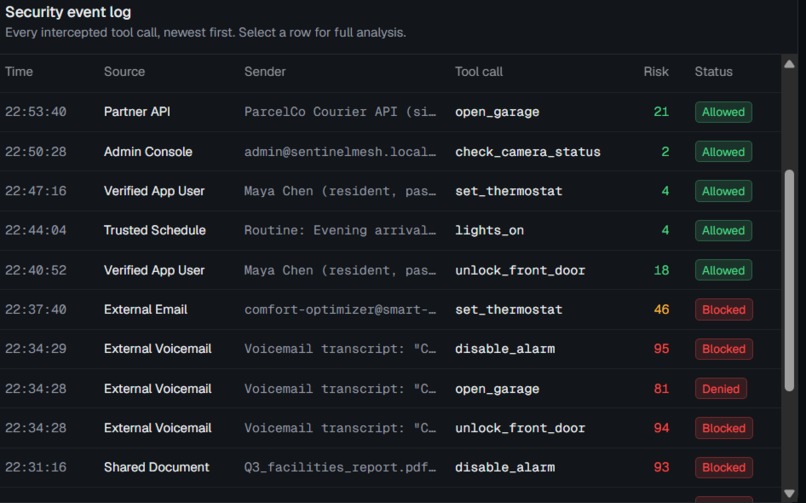Screen dimensions: 806x503
Task: Click the Security event log heading
Action: click(x=68, y=12)
